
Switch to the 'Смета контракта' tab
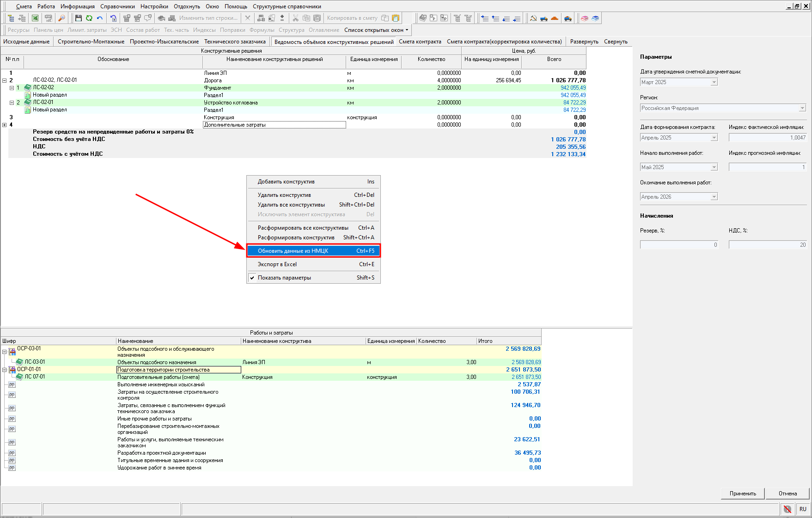tap(420, 42)
